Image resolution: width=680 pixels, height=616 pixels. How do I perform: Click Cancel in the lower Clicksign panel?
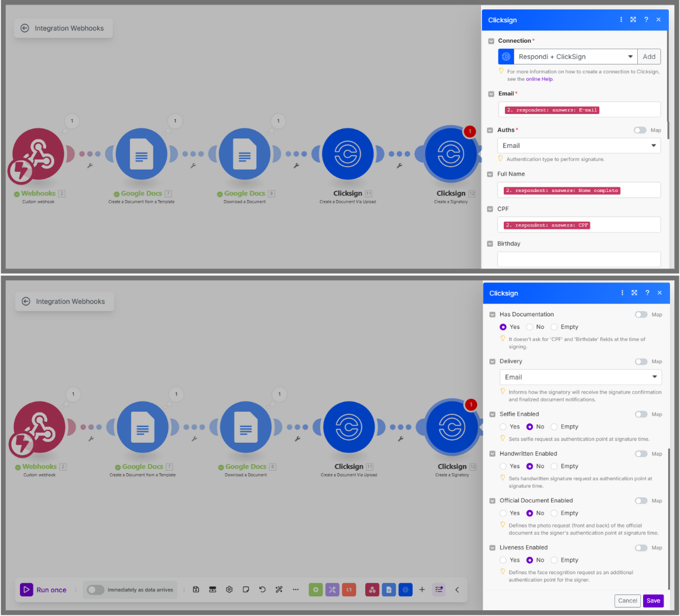tap(627, 600)
